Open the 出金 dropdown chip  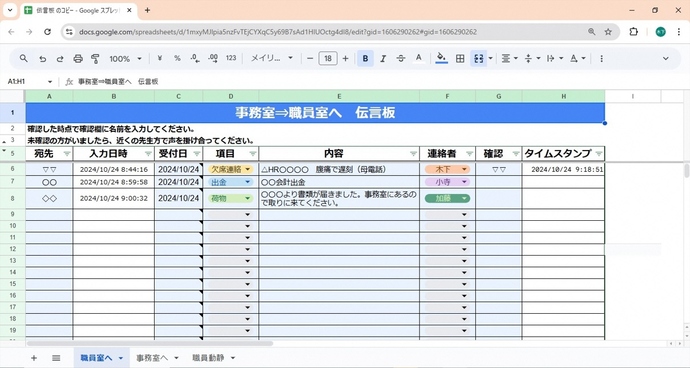pos(231,182)
